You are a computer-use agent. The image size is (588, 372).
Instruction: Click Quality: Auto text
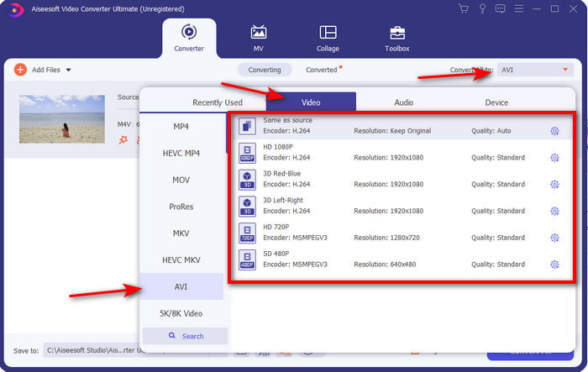click(491, 131)
